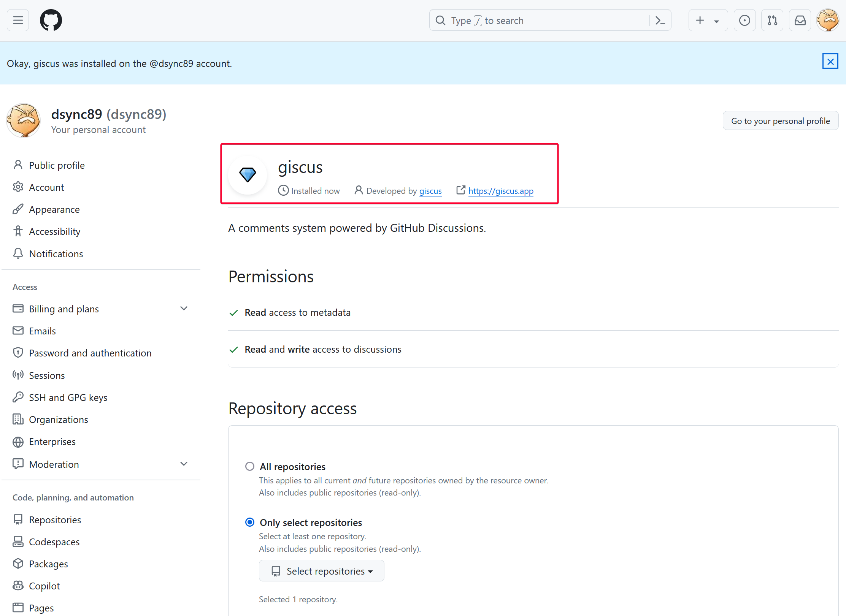This screenshot has width=846, height=616.
Task: Open the Issues icon in header
Action: (744, 20)
